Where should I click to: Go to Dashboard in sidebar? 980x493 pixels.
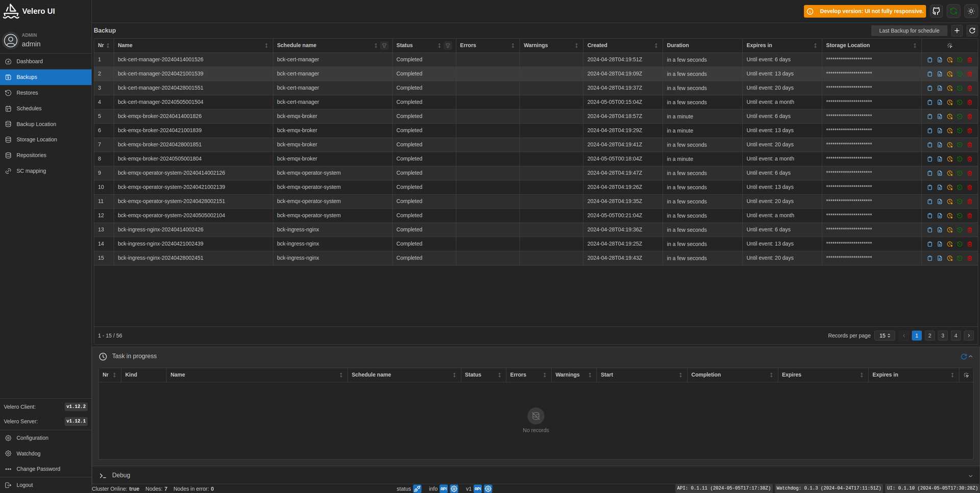coord(45,61)
